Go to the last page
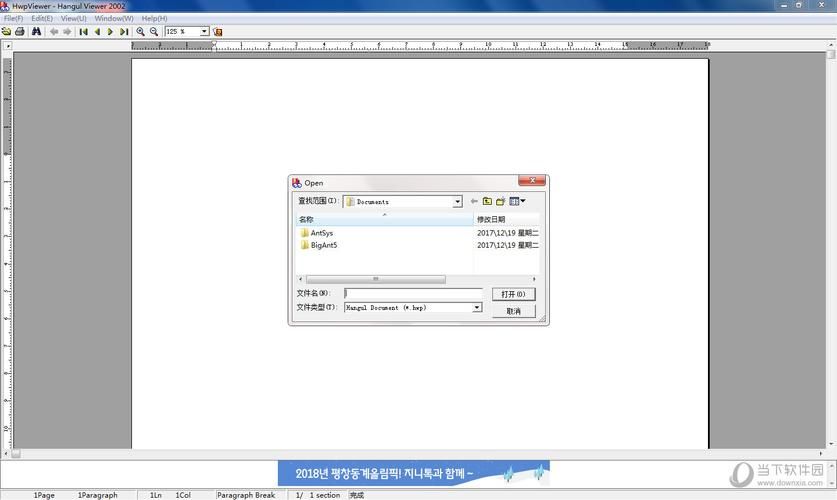 (x=124, y=32)
